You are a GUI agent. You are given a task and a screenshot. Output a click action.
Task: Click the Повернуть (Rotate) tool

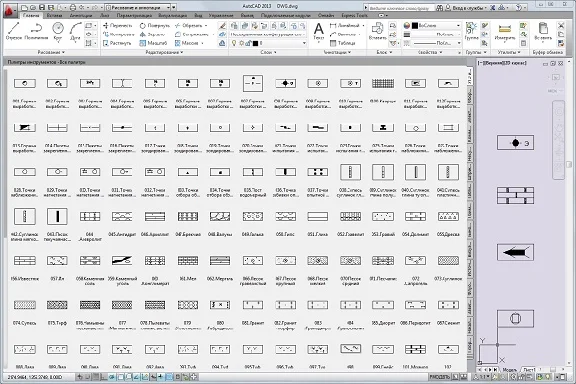155,25
